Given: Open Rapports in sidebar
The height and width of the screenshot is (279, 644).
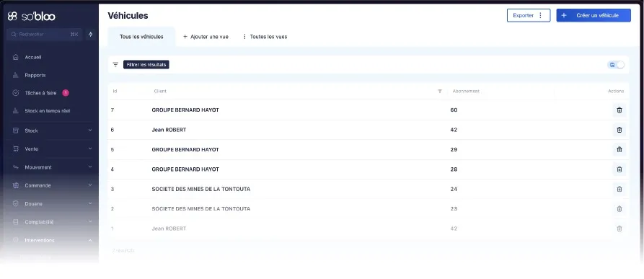Looking at the screenshot, I should 35,76.
